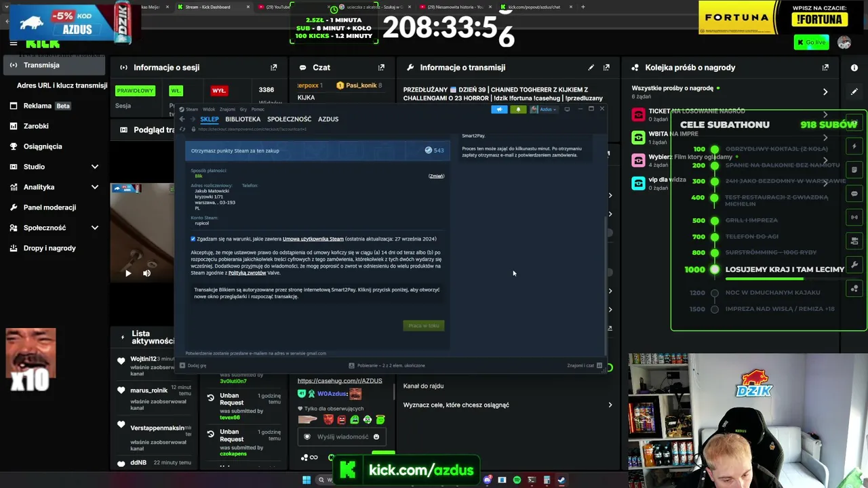Open Discord from the taskbar
868x488 pixels.
[x=488, y=480]
